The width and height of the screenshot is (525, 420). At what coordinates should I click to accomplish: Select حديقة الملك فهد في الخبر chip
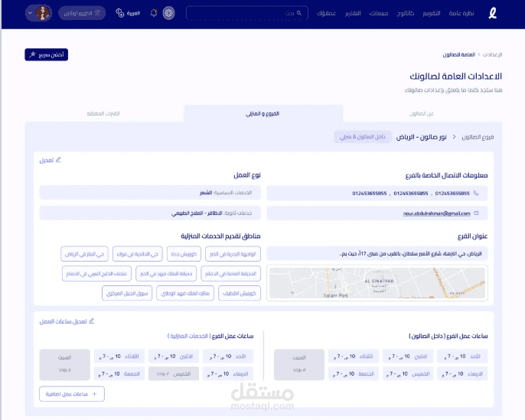[166, 273]
